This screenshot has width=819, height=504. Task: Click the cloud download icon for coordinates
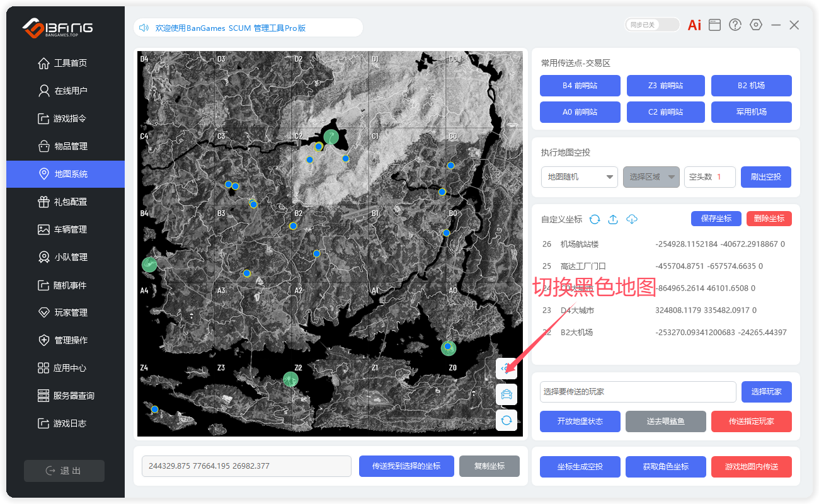632,219
